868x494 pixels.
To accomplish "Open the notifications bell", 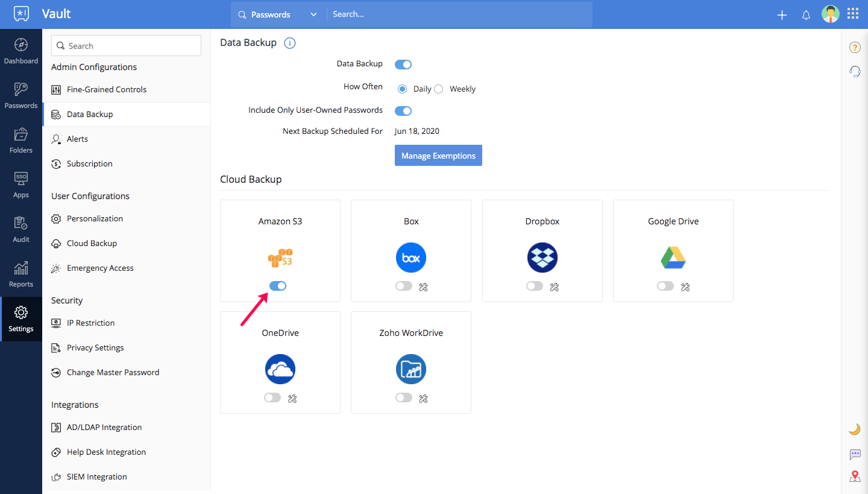I will click(x=806, y=15).
